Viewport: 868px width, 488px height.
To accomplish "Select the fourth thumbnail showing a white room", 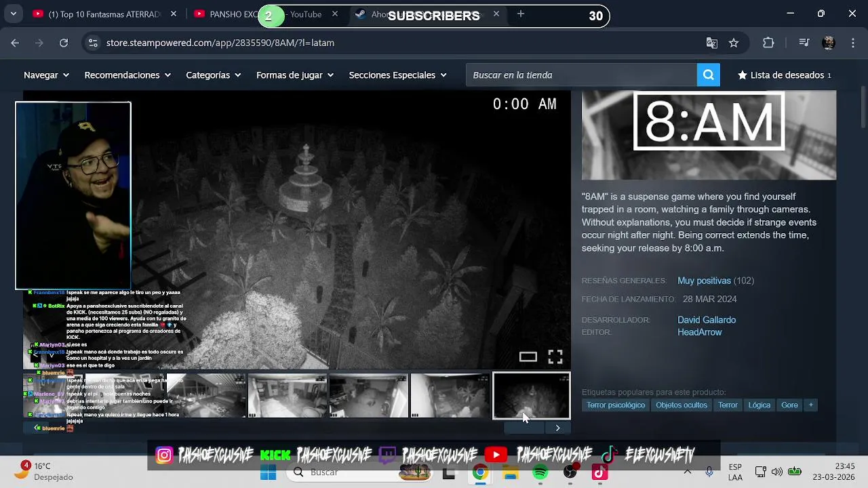I will click(x=288, y=396).
